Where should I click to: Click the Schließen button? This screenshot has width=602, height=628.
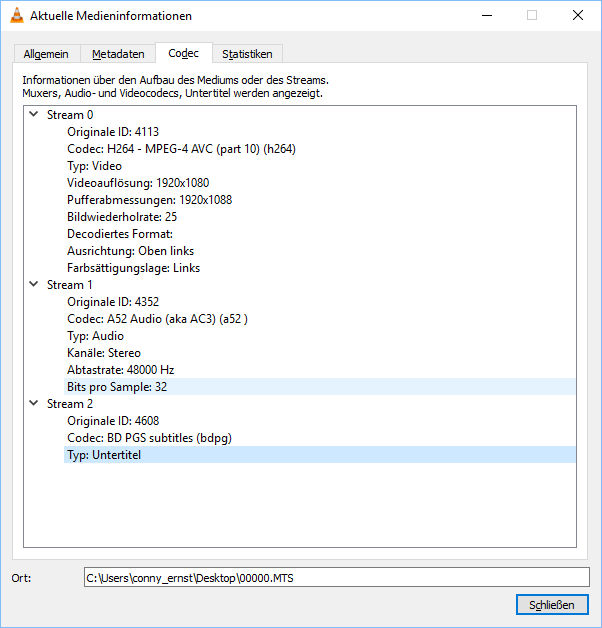coord(552,605)
